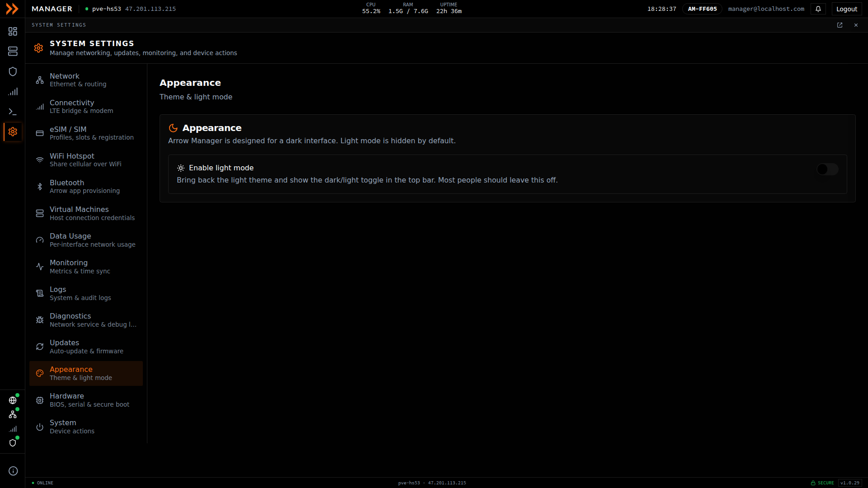Image resolution: width=868 pixels, height=488 pixels.
Task: Click the Monitoring pulse icon
Action: point(40,267)
